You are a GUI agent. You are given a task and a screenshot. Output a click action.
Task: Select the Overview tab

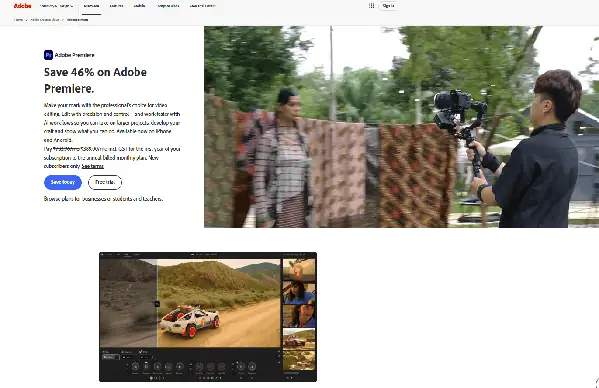[91, 6]
